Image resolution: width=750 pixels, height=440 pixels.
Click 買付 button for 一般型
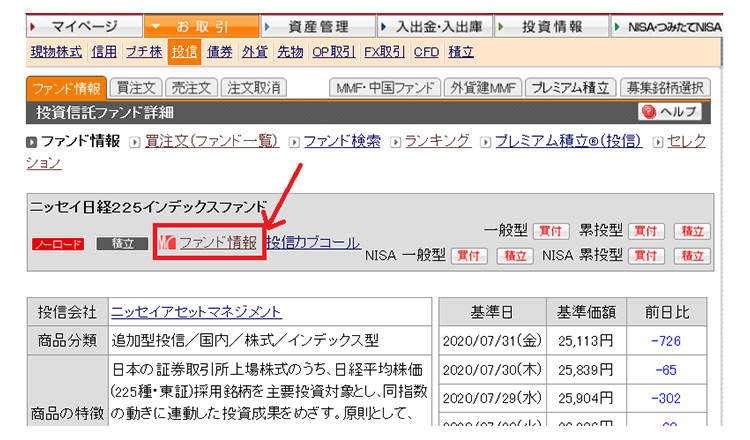tap(551, 231)
